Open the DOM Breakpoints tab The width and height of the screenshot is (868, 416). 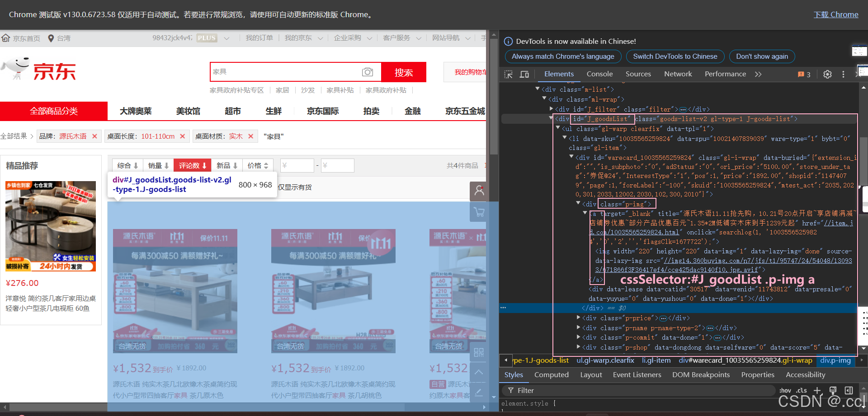pos(701,375)
